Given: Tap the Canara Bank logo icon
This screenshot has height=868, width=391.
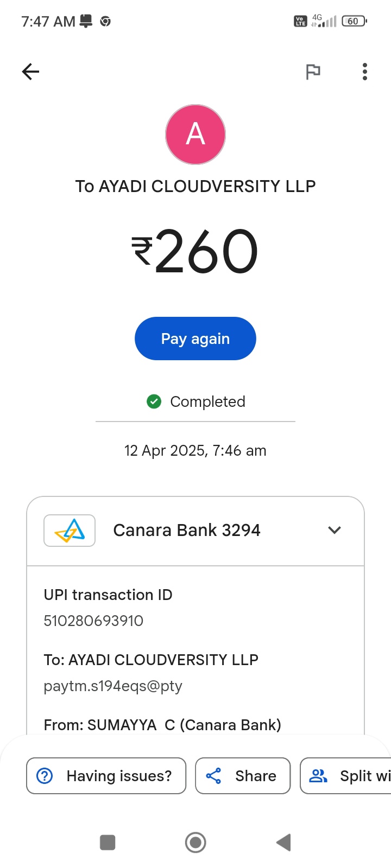Looking at the screenshot, I should [x=70, y=530].
